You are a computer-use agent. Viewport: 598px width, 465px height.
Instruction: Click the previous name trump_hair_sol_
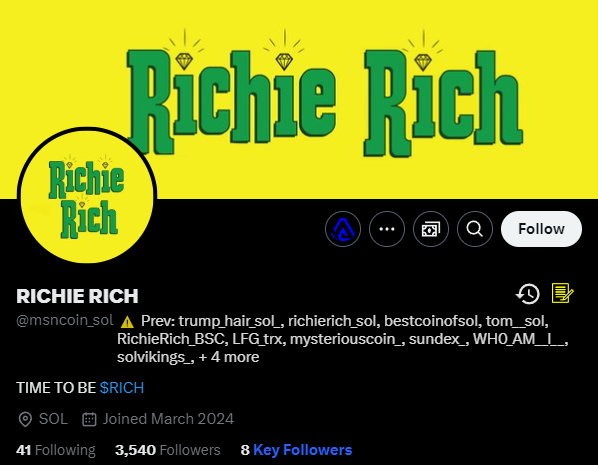coord(230,321)
